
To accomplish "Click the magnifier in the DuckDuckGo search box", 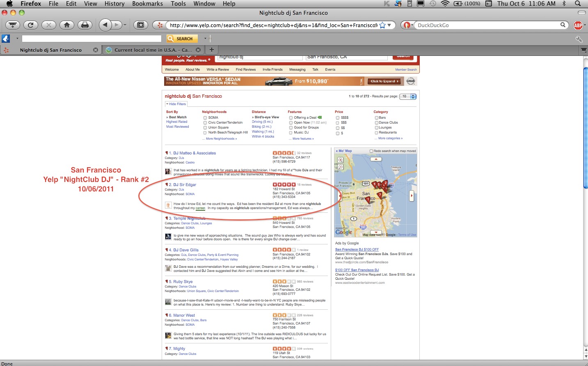I will pyautogui.click(x=563, y=25).
